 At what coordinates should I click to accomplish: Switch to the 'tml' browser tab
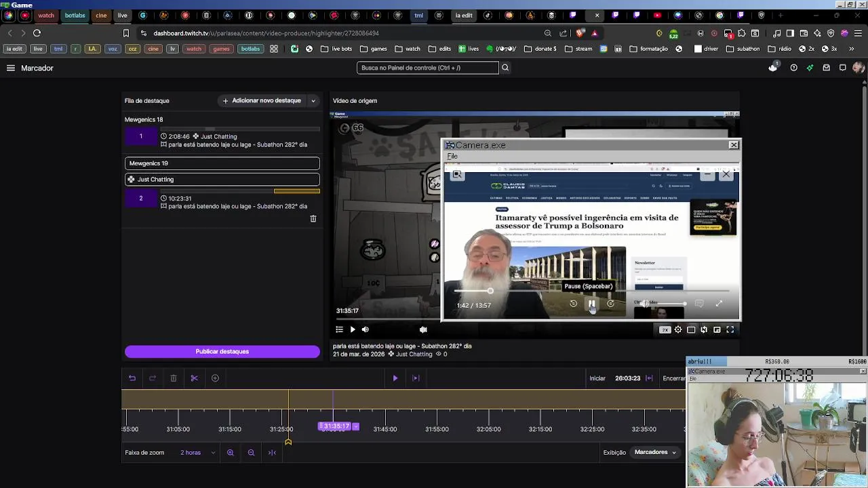[418, 15]
